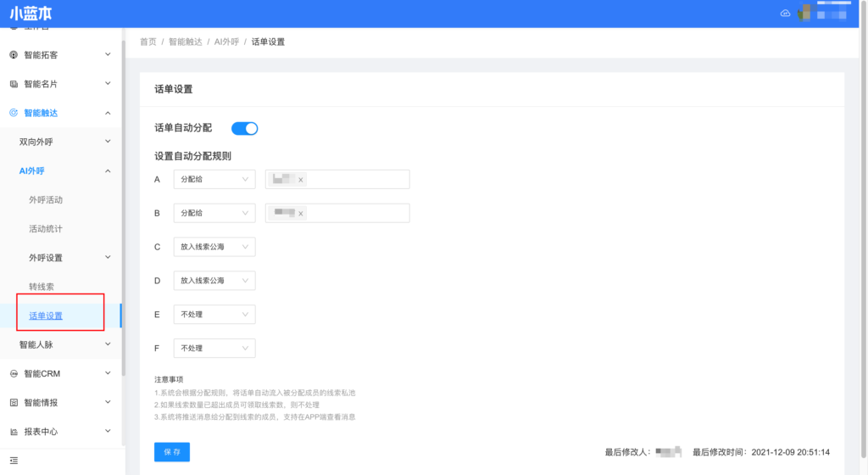Open 外呼活动 in the sidebar
Image resolution: width=868 pixels, height=475 pixels.
(46, 200)
